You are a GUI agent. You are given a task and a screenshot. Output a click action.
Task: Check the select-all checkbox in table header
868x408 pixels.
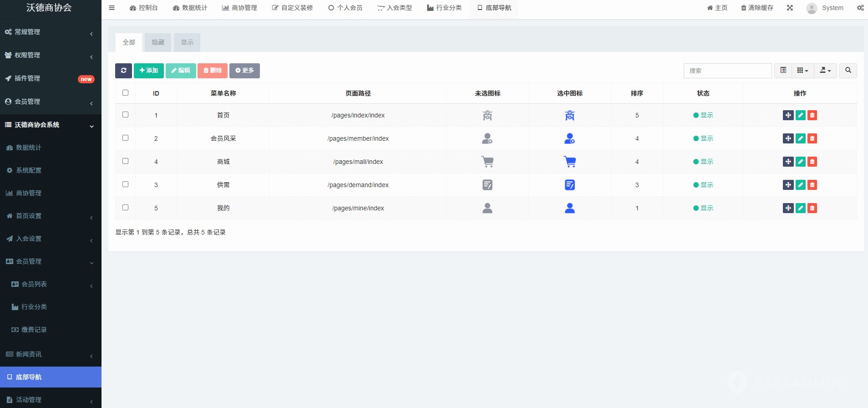pos(126,93)
